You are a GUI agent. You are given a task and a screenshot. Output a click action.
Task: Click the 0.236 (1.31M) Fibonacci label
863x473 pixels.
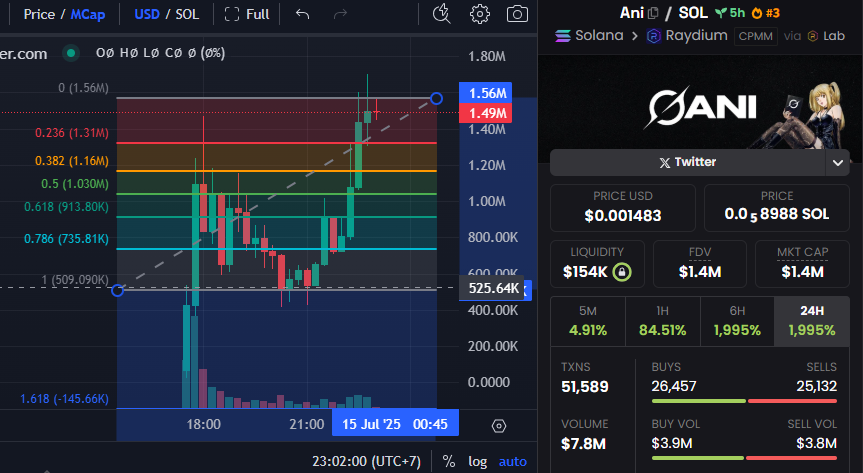click(72, 133)
